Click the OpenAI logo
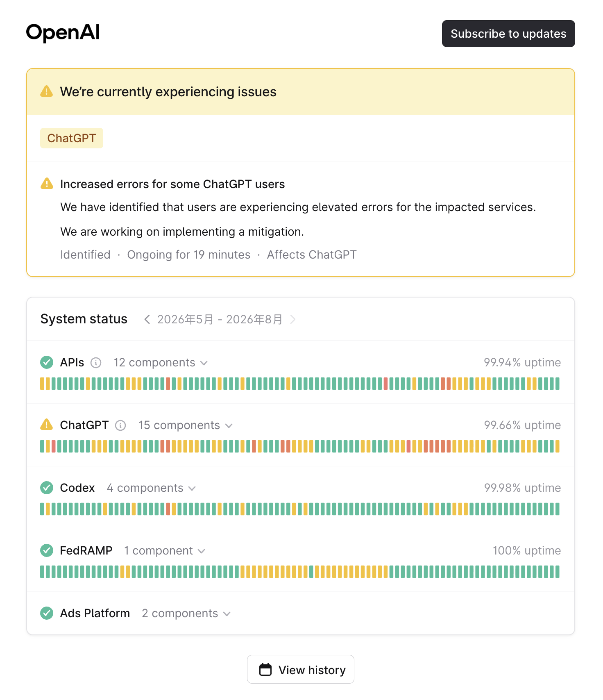Image resolution: width=603 pixels, height=700 pixels. (63, 33)
